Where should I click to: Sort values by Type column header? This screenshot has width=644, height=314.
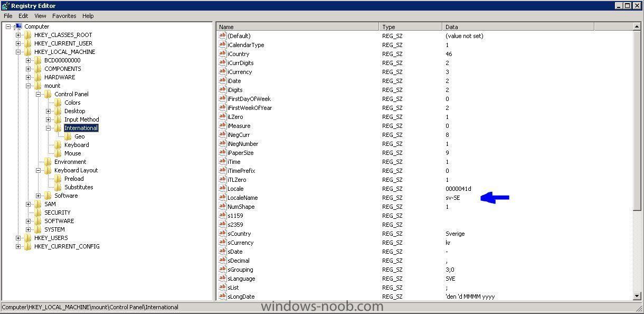tap(411, 27)
